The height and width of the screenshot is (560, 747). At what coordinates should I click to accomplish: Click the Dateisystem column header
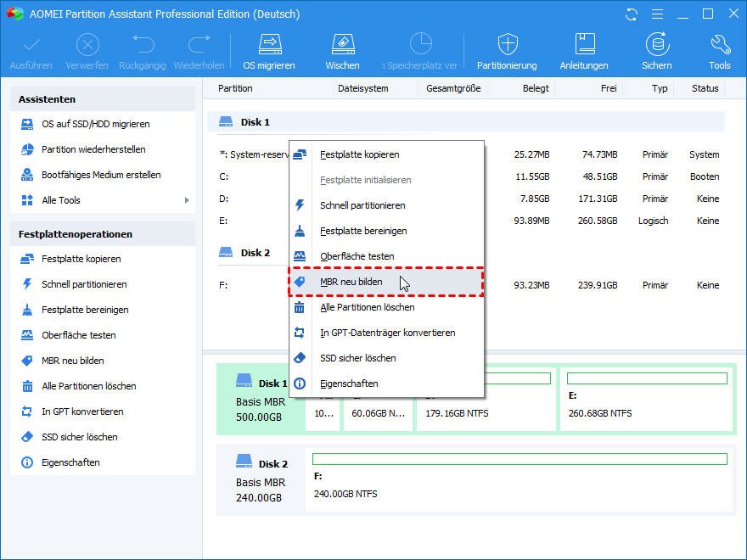pyautogui.click(x=363, y=88)
